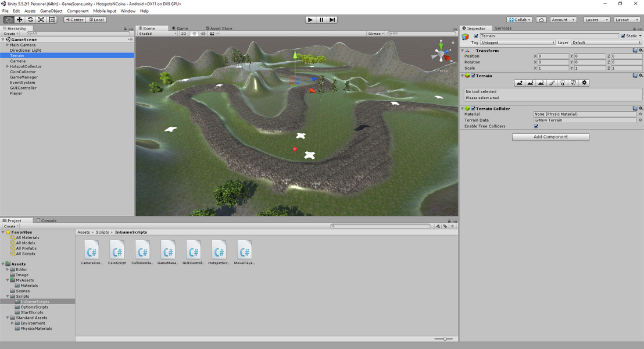Viewport: 644px width, 349px height.
Task: Open Place Trees terrain tool
Action: click(563, 83)
